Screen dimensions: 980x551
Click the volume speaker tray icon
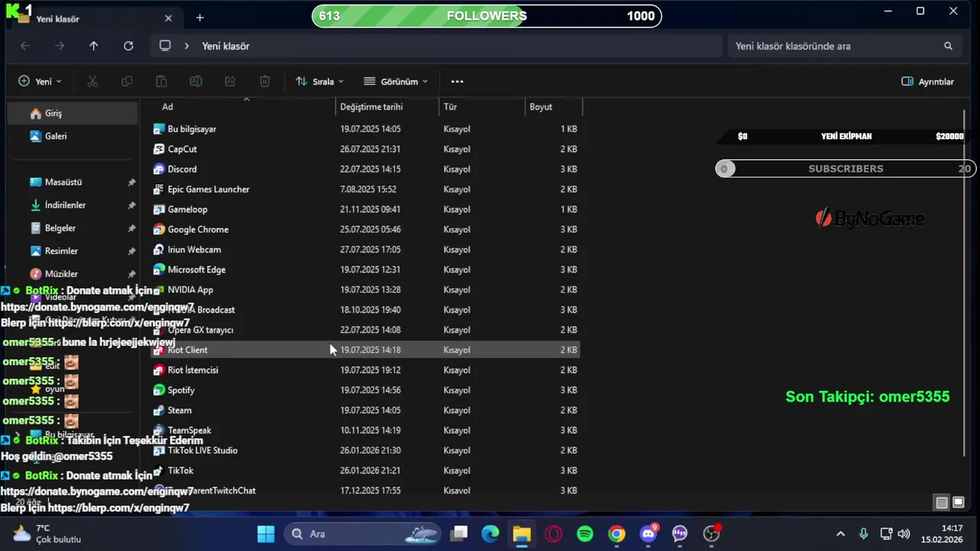903,533
